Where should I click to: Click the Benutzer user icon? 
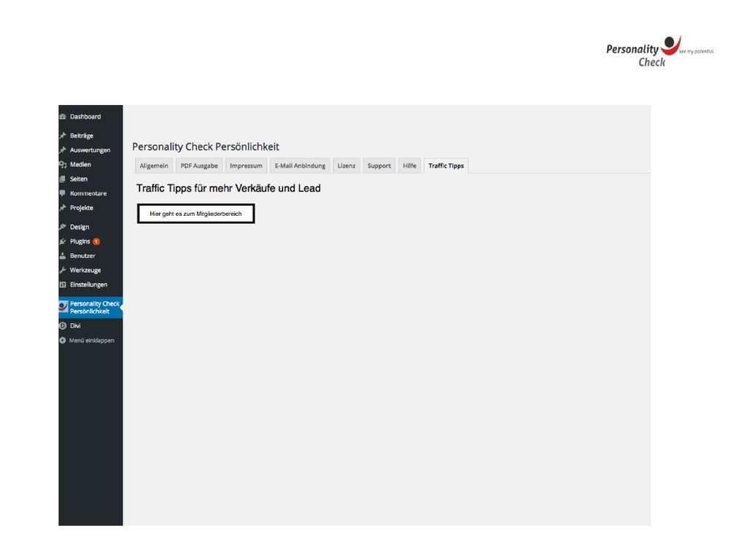(63, 256)
